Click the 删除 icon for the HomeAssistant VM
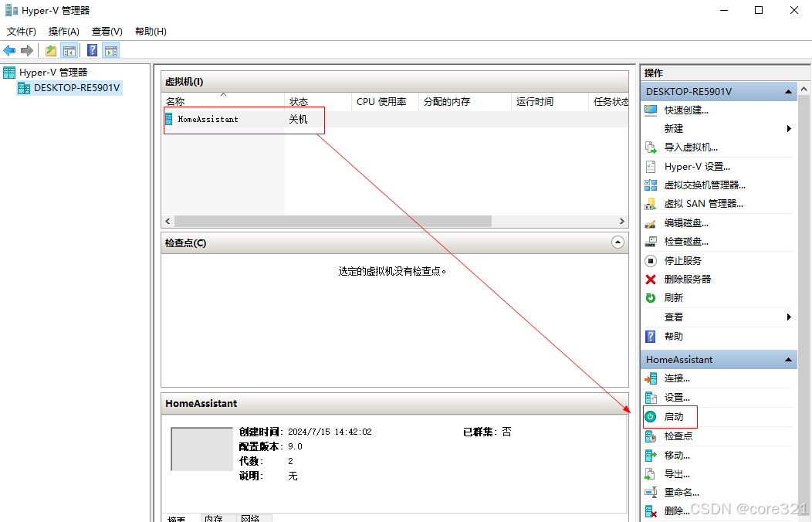The height and width of the screenshot is (522, 812). pyautogui.click(x=651, y=511)
